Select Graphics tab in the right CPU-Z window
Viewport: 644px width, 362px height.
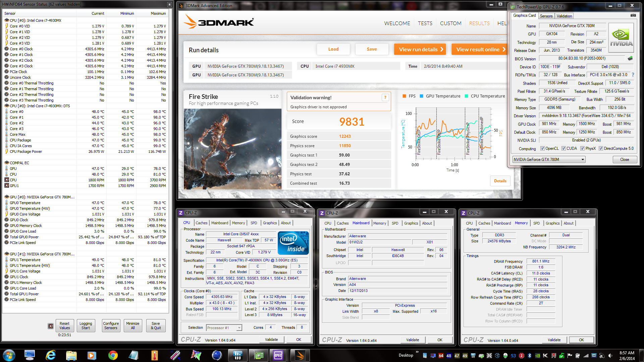click(552, 223)
